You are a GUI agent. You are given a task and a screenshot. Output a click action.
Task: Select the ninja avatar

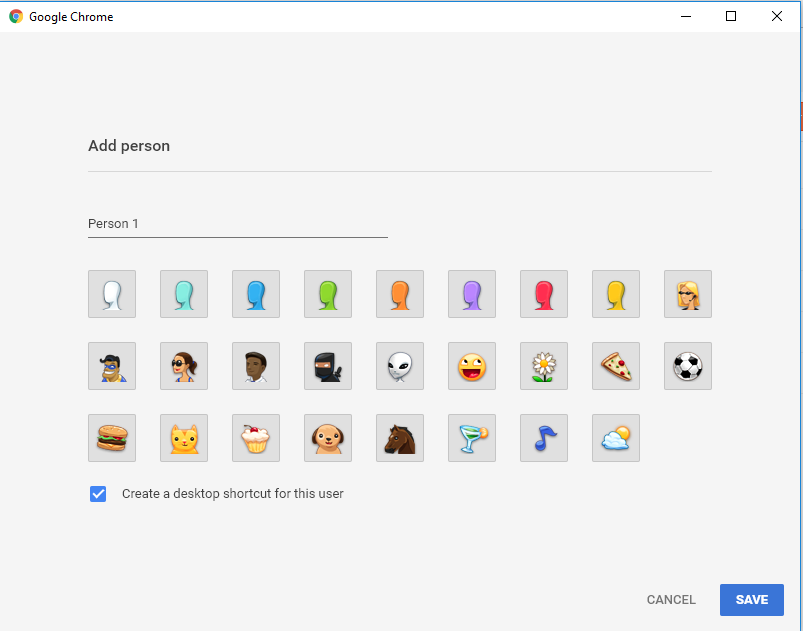click(328, 366)
